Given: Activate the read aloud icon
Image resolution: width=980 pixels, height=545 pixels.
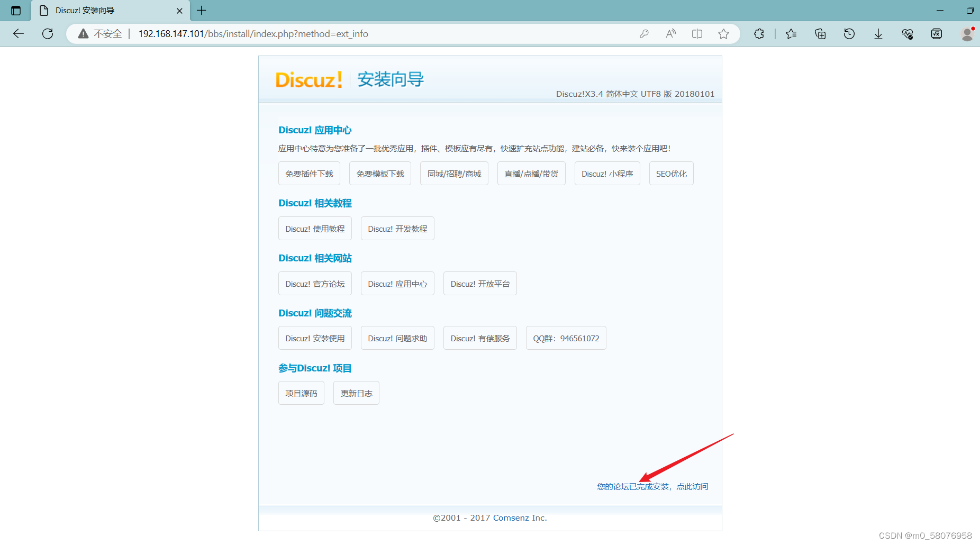Looking at the screenshot, I should (670, 34).
